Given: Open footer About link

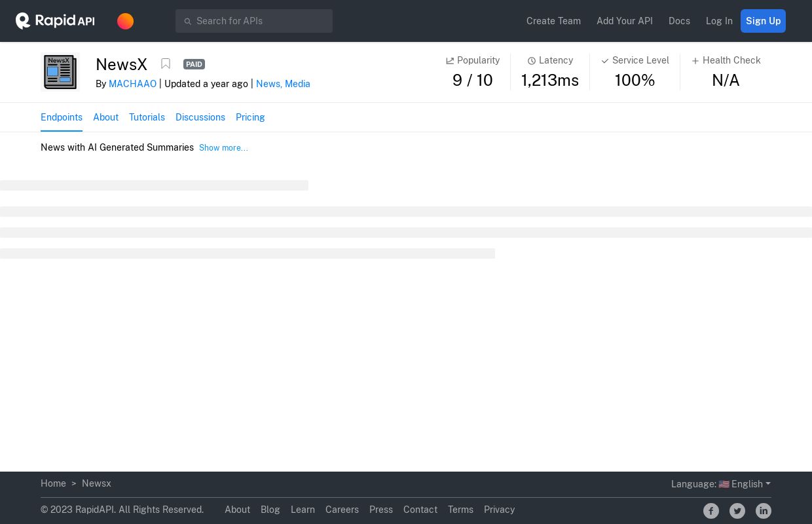Looking at the screenshot, I should 237,510.
